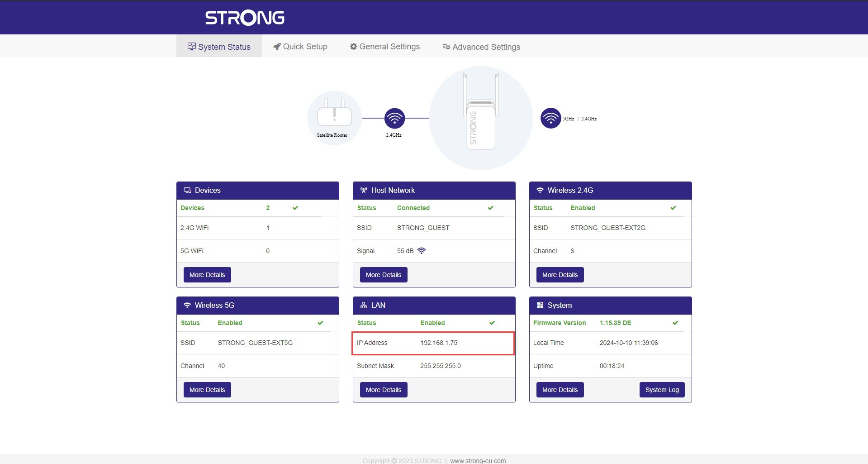Click the IP address 192.168.1.75
The height and width of the screenshot is (464, 868).
click(439, 343)
